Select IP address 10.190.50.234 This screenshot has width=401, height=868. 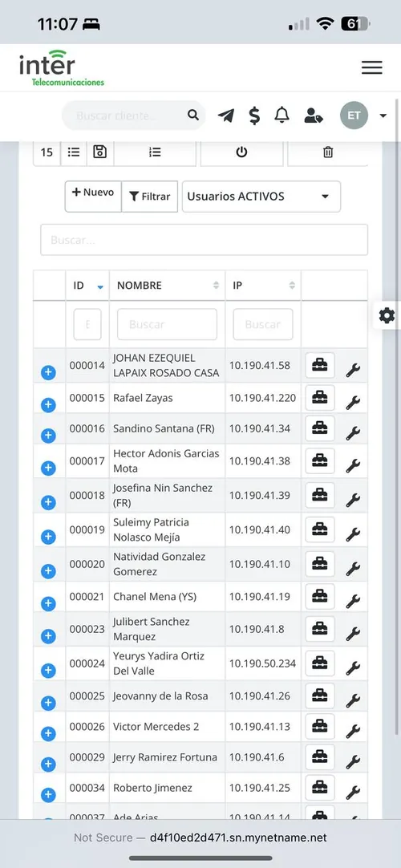point(263,663)
